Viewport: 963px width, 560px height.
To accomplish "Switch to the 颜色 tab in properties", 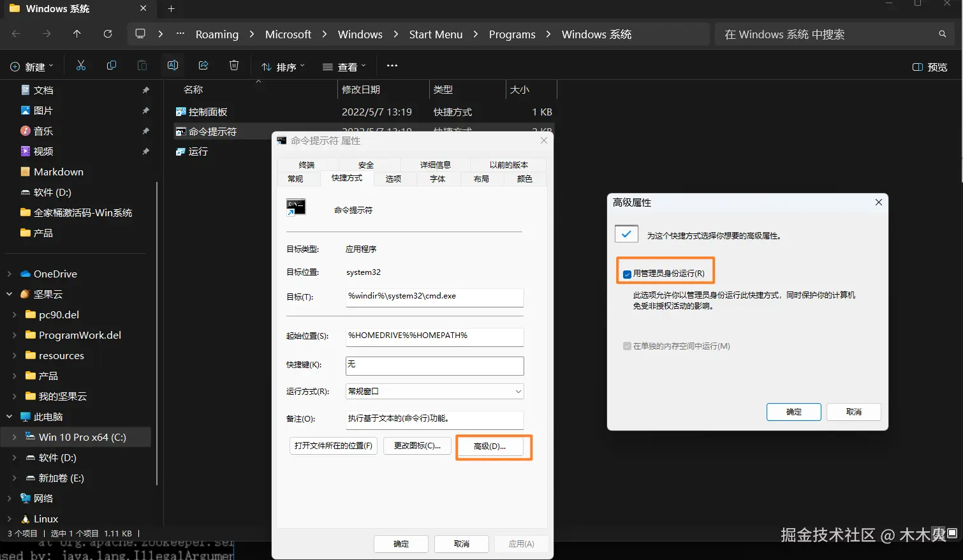I will click(525, 179).
